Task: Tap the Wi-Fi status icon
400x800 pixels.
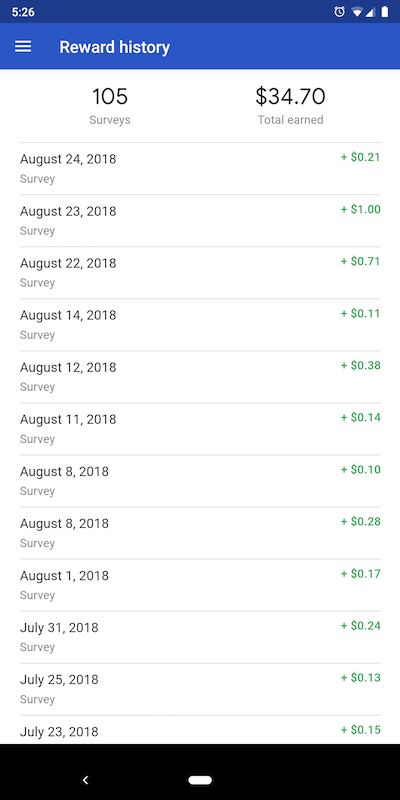Action: [357, 12]
